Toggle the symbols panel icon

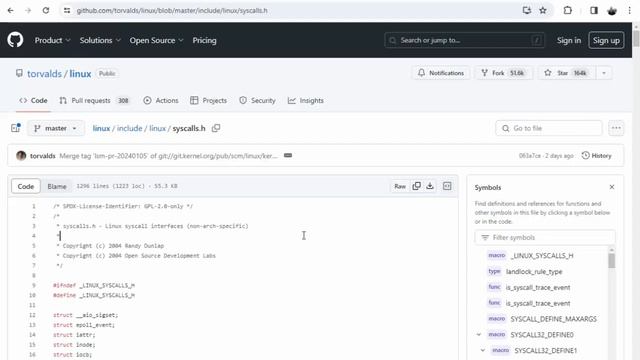pos(447,186)
